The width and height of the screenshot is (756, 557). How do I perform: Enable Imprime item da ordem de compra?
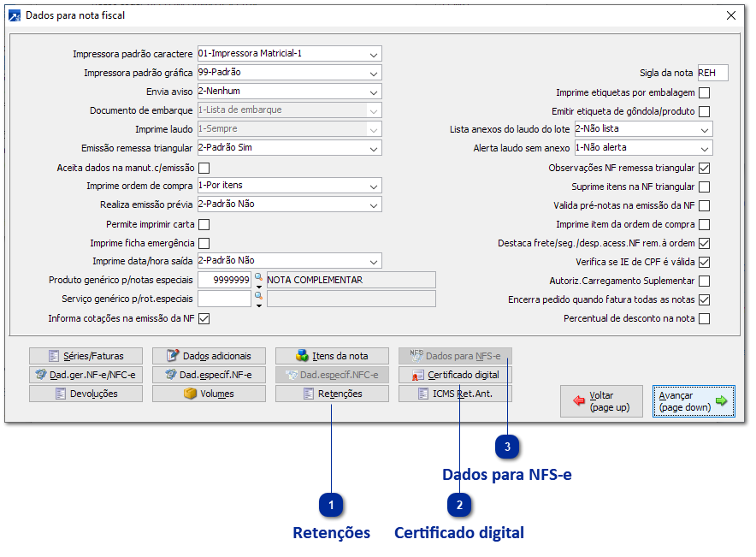click(704, 224)
